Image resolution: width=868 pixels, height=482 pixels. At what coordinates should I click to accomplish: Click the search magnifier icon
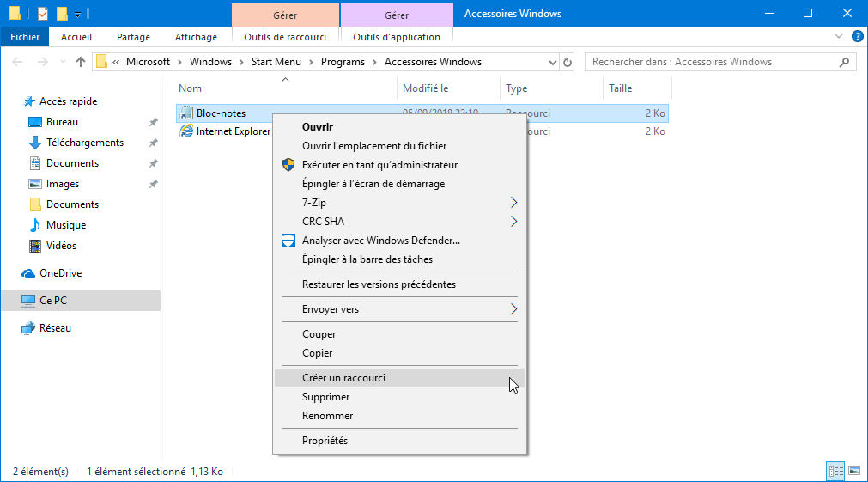tap(844, 62)
